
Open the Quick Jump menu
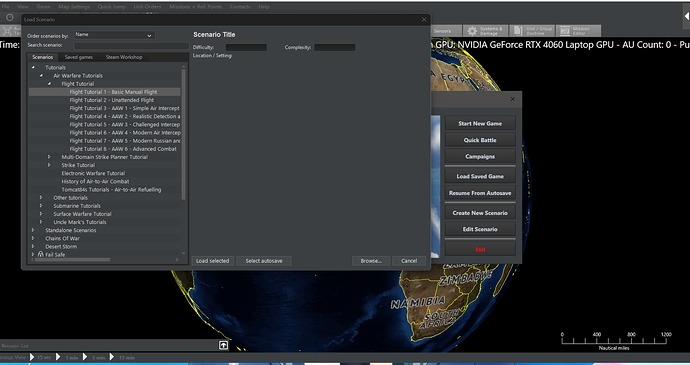pyautogui.click(x=111, y=7)
